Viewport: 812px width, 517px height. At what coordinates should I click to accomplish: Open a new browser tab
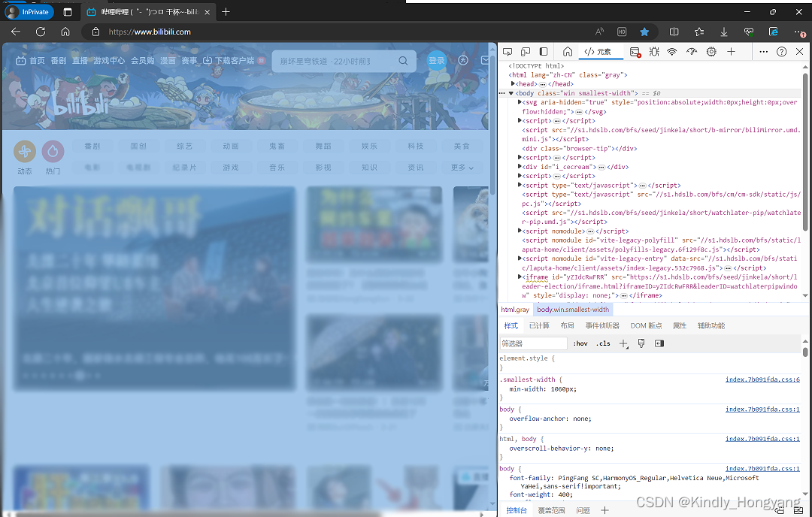(226, 12)
